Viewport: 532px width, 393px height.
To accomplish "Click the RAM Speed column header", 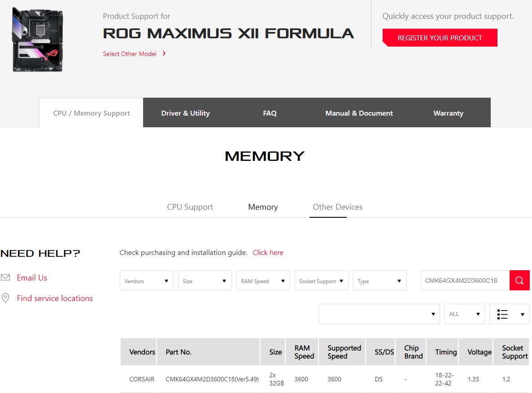I will [x=302, y=352].
